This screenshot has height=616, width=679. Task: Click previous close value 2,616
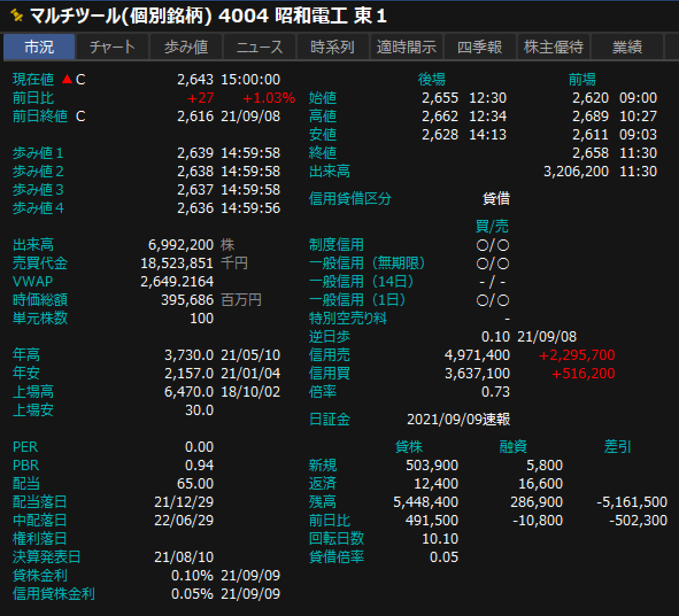tap(195, 117)
